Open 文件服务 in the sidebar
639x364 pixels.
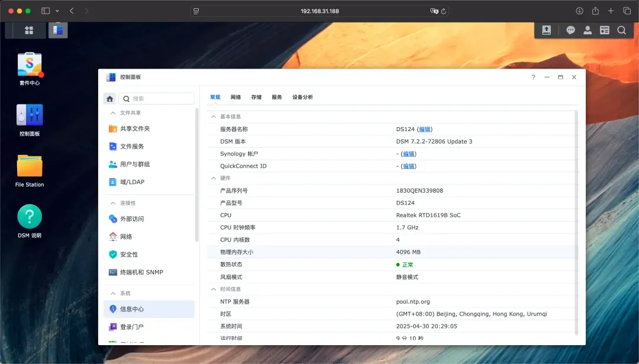(x=149, y=147)
